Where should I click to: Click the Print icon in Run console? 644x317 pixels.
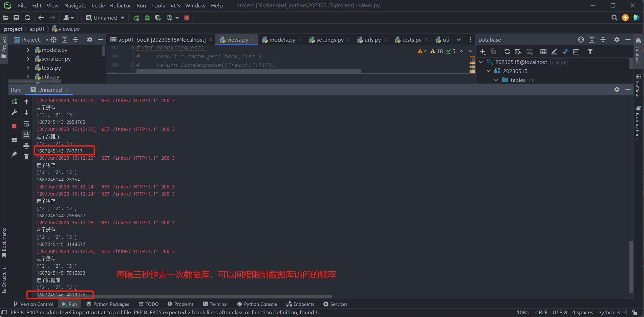26,146
